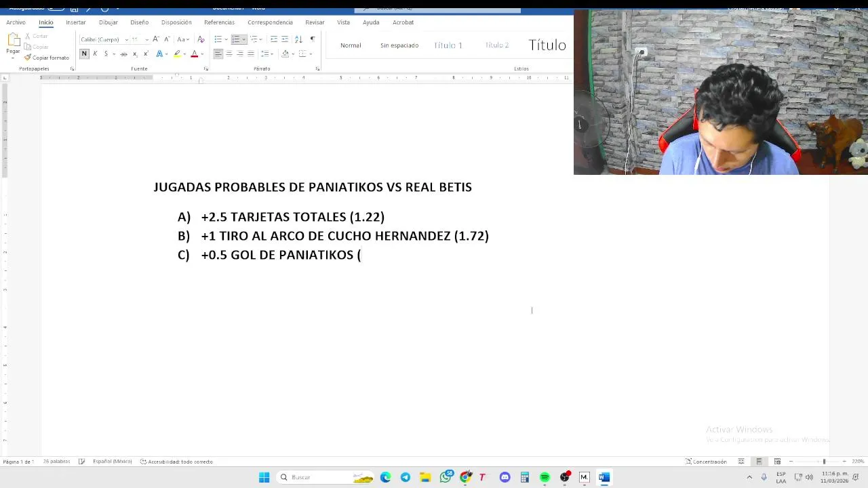Open font color dropdown arrow
This screenshot has width=868, height=488.
point(202,54)
